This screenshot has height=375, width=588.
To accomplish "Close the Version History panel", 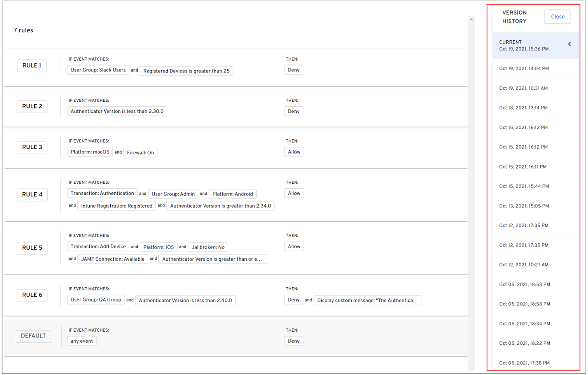I will pos(557,17).
